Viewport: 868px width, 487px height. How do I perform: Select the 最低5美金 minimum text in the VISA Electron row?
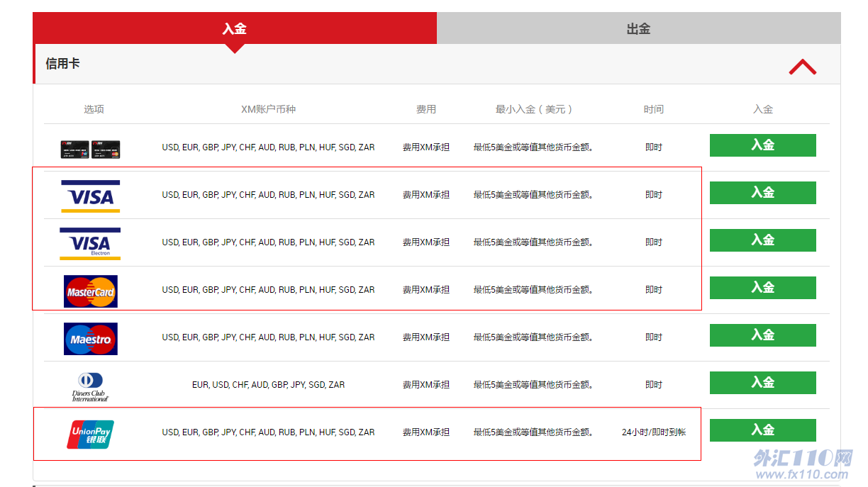[x=533, y=242]
